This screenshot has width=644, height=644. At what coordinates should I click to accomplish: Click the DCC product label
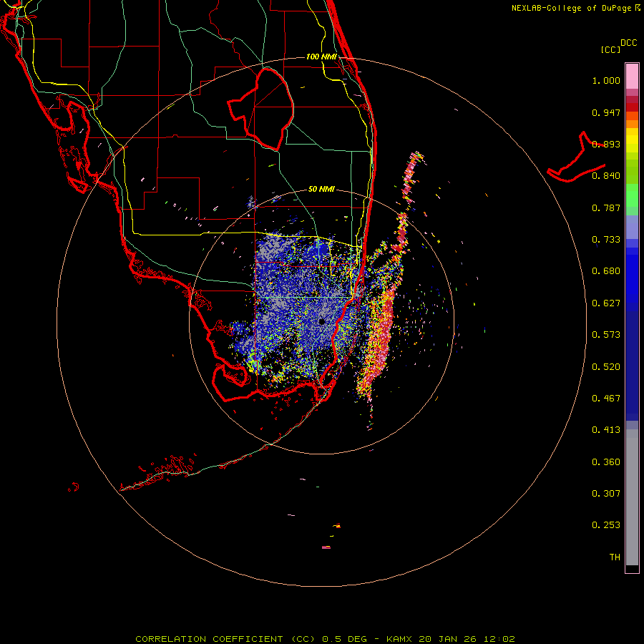[x=629, y=43]
